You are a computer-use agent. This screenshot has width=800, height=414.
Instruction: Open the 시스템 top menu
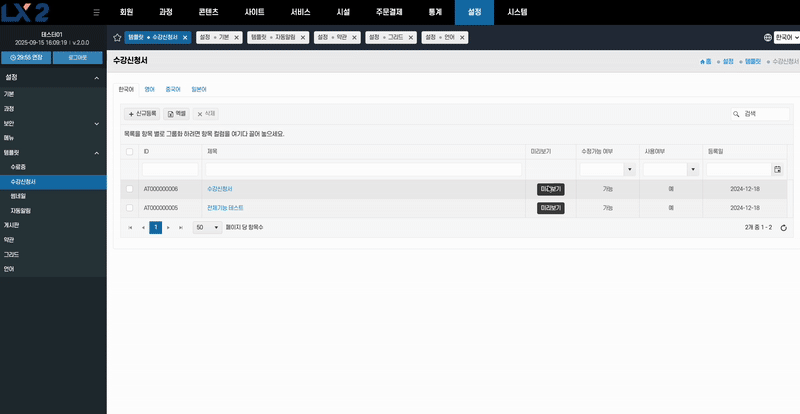point(517,12)
